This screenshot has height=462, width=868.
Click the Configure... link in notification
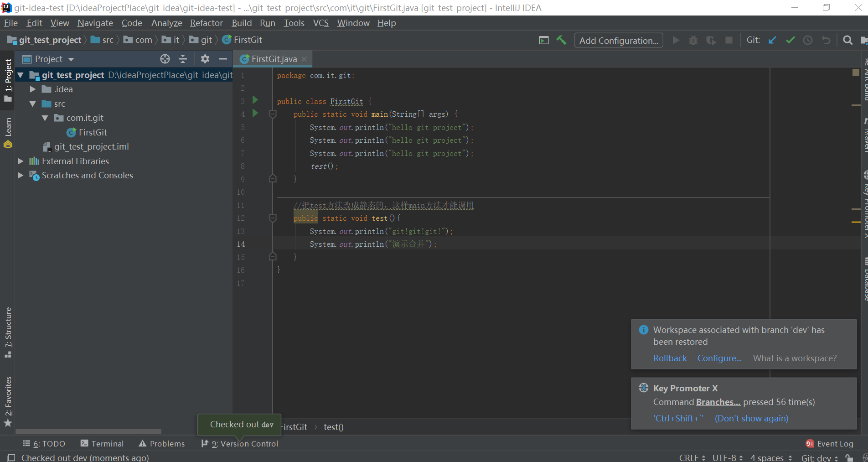(x=719, y=358)
